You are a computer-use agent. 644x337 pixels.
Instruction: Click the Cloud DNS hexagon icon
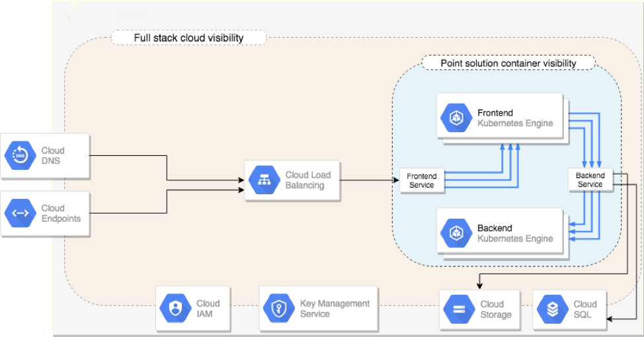pos(20,155)
